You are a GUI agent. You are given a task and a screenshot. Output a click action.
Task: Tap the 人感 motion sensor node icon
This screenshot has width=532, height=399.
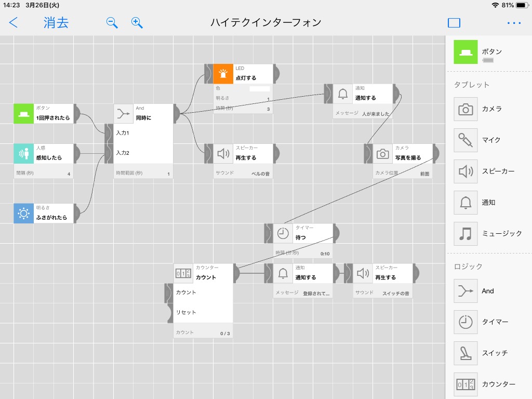pyautogui.click(x=23, y=154)
